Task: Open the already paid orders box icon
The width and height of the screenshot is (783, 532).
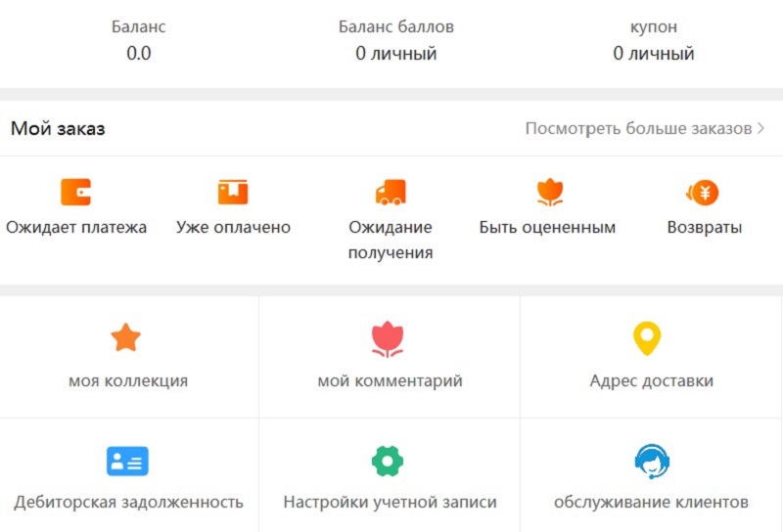Action: (233, 191)
